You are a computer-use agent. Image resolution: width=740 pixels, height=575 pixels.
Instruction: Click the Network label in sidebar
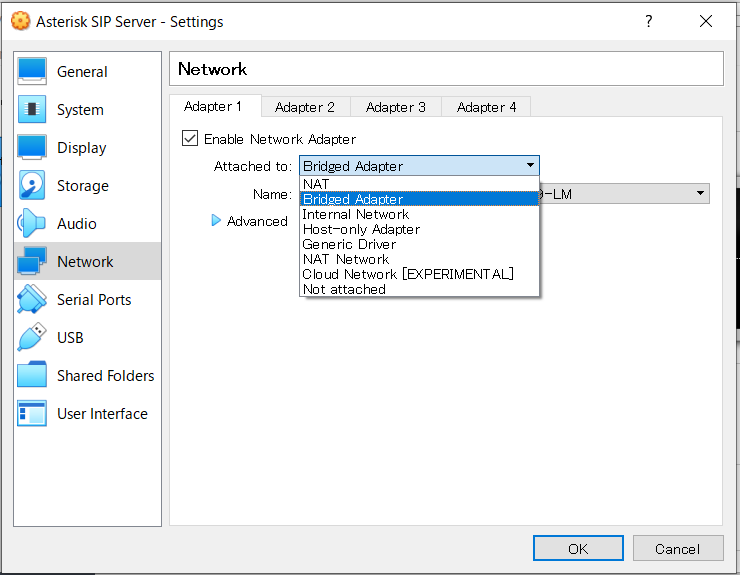pyautogui.click(x=85, y=262)
